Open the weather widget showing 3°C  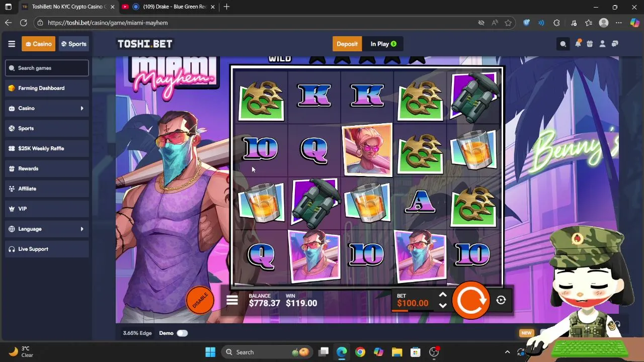[x=21, y=352]
